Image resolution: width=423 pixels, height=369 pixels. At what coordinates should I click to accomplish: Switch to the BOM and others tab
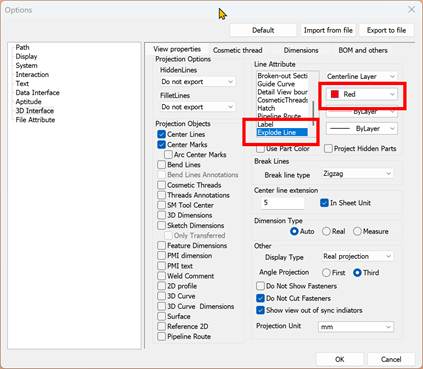click(363, 50)
